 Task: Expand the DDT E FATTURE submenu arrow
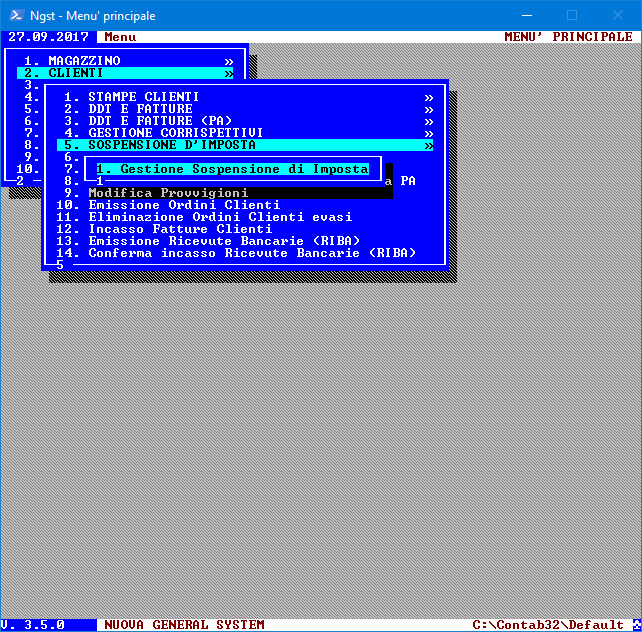pos(428,109)
